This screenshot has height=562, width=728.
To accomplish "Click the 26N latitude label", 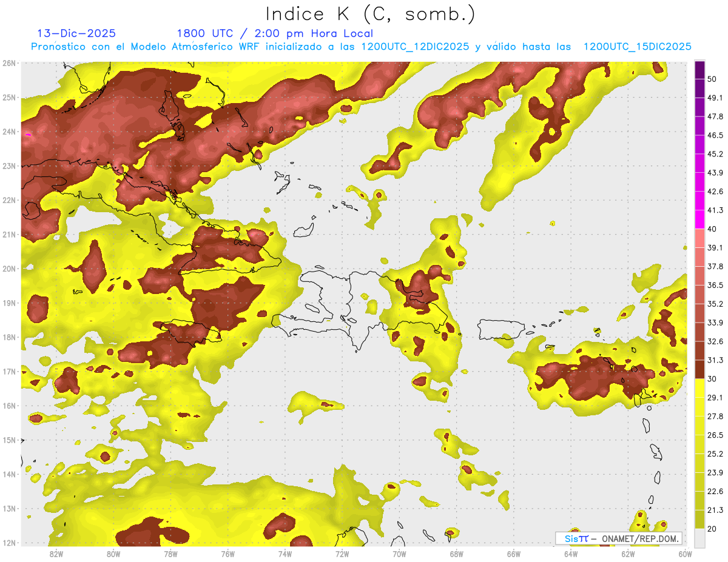I will 9,63.
